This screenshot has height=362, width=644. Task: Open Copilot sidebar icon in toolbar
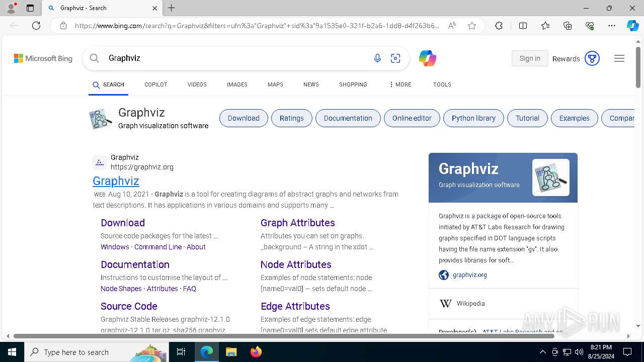pyautogui.click(x=632, y=26)
